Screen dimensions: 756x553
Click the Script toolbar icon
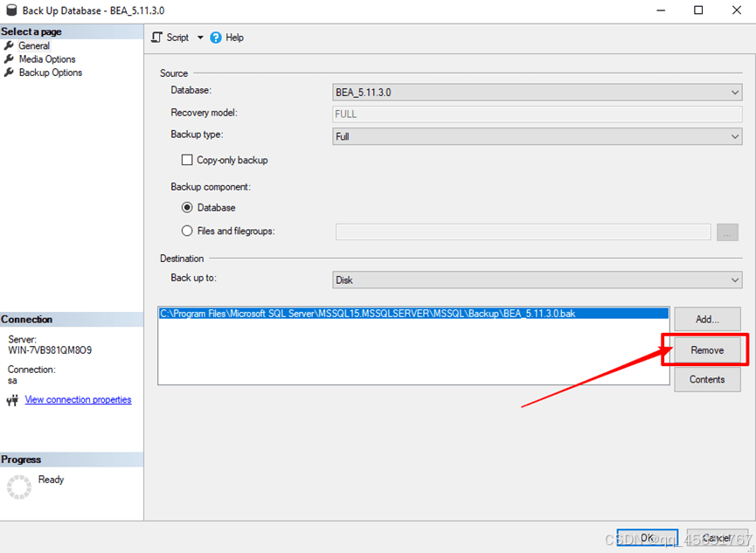pos(157,38)
